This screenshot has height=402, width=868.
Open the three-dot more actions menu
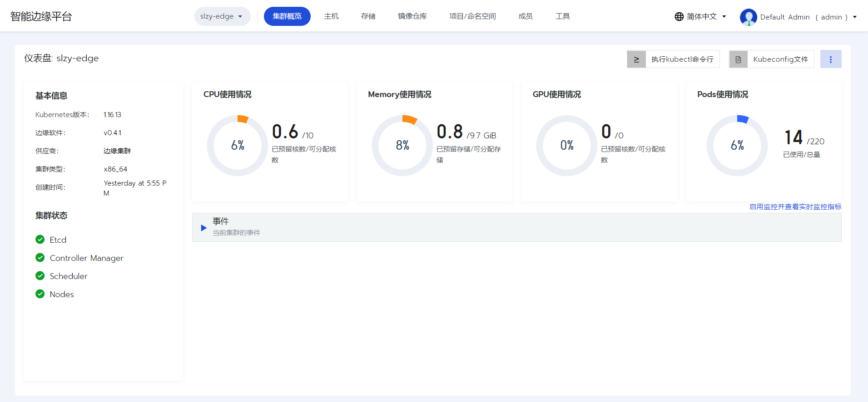pos(830,59)
